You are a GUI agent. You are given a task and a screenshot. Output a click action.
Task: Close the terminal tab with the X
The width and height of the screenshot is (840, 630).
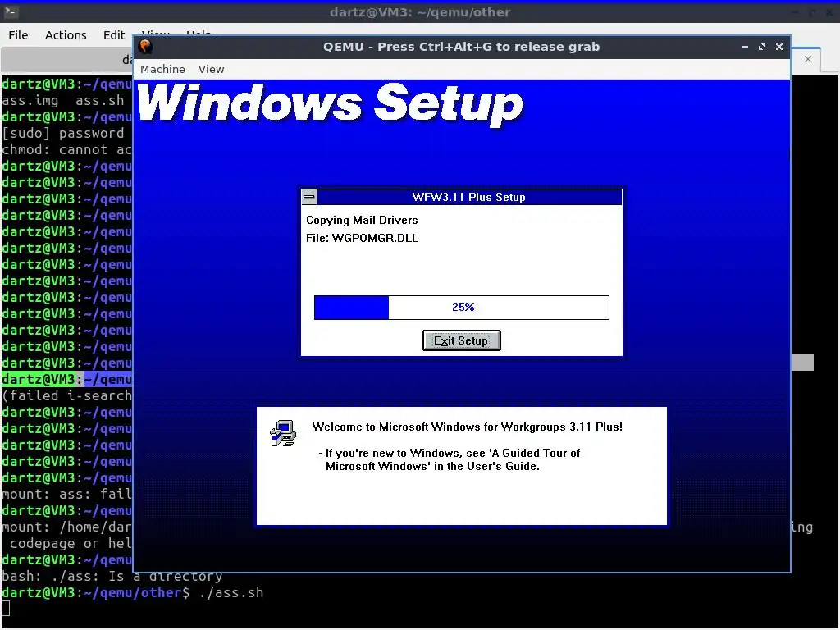(808, 59)
